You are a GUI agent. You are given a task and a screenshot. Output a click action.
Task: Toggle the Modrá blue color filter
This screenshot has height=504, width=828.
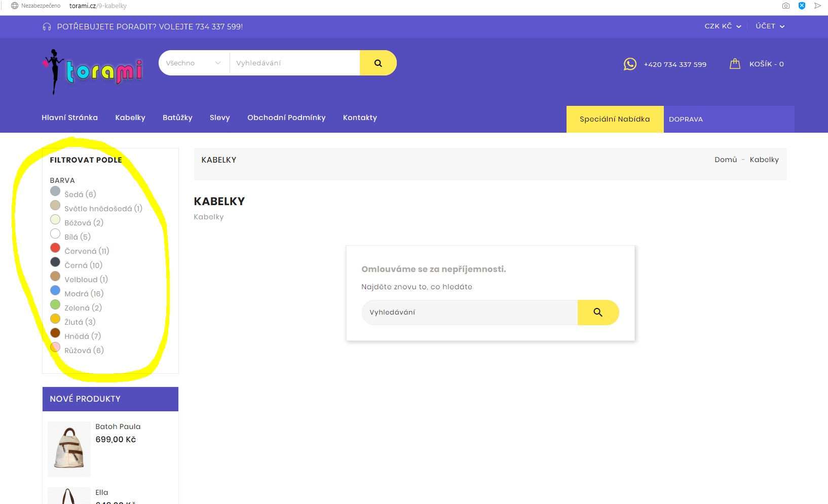(x=55, y=290)
